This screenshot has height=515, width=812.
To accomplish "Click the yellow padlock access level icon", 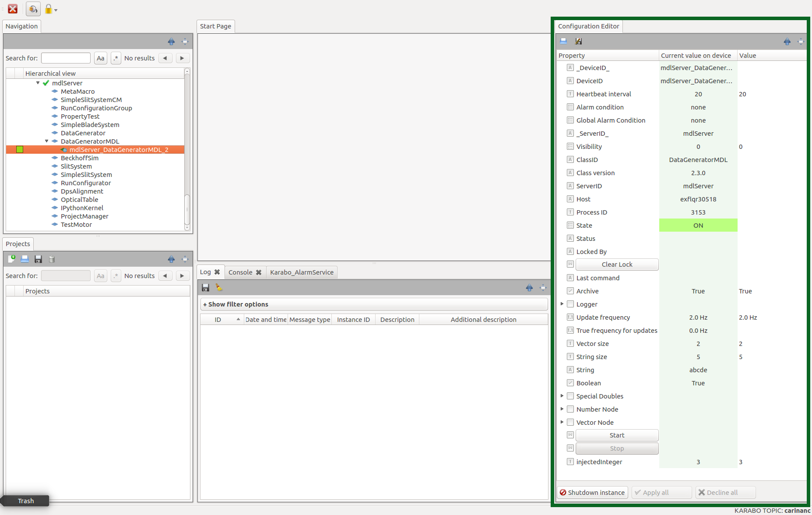I will pyautogui.click(x=48, y=9).
